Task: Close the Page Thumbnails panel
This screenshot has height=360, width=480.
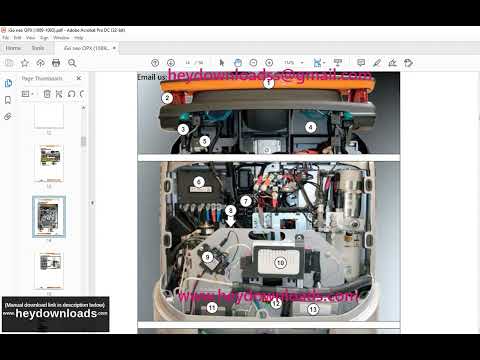Action: [79, 78]
